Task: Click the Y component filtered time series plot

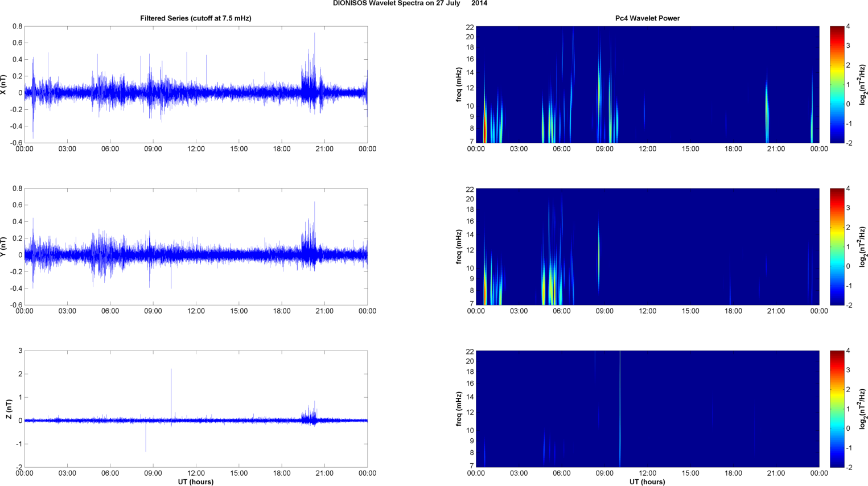Action: (196, 246)
